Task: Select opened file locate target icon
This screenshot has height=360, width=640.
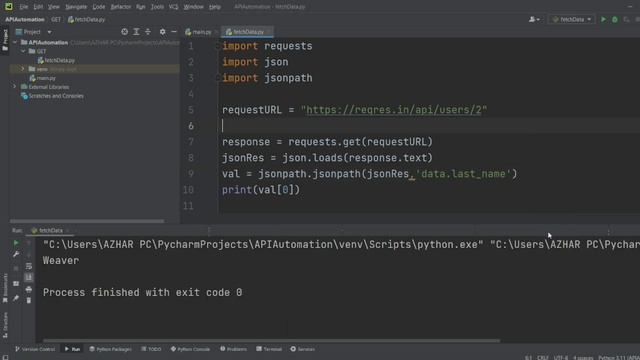Action: 124,32
